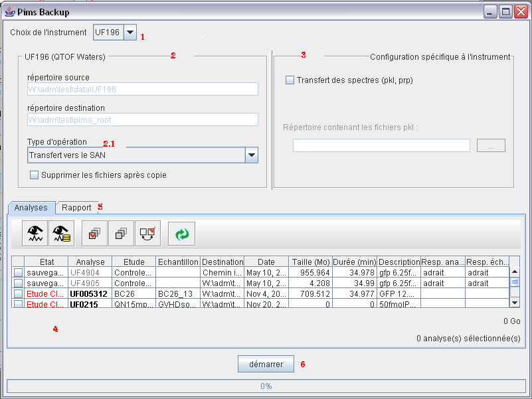Click the deselect all analyses icon

pyautogui.click(x=121, y=234)
